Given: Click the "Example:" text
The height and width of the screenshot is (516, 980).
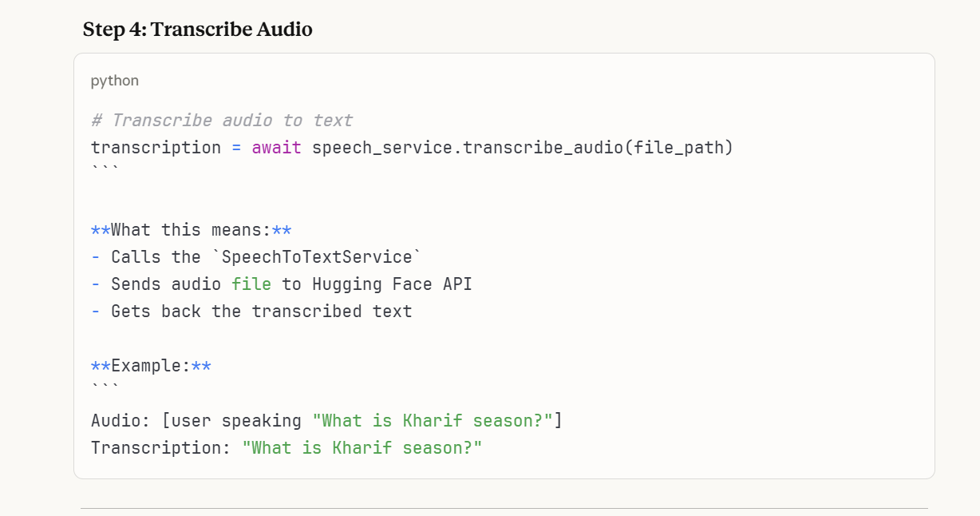Looking at the screenshot, I should click(x=151, y=367).
